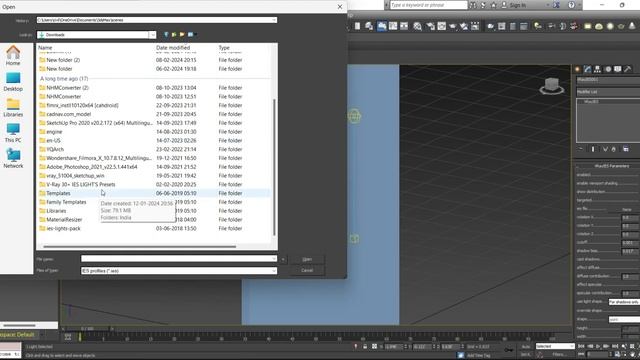
Task: Click the plus button beside File name
Action: [283, 259]
